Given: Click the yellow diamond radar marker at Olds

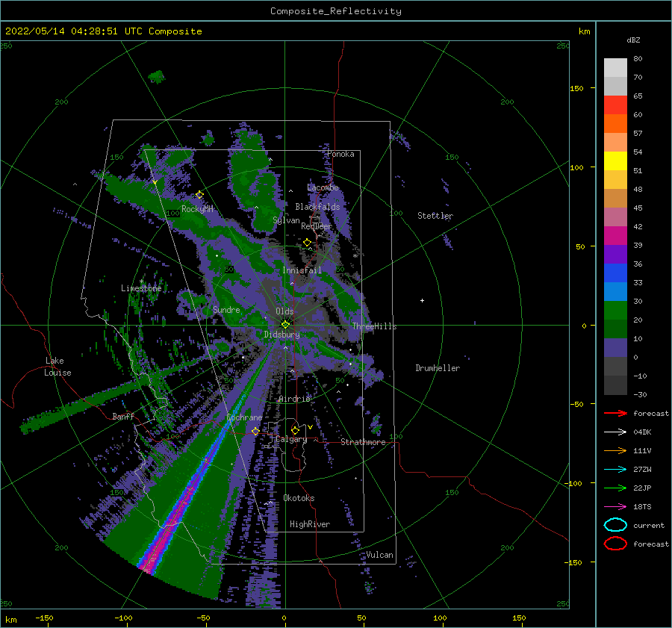Looking at the screenshot, I should (x=285, y=325).
